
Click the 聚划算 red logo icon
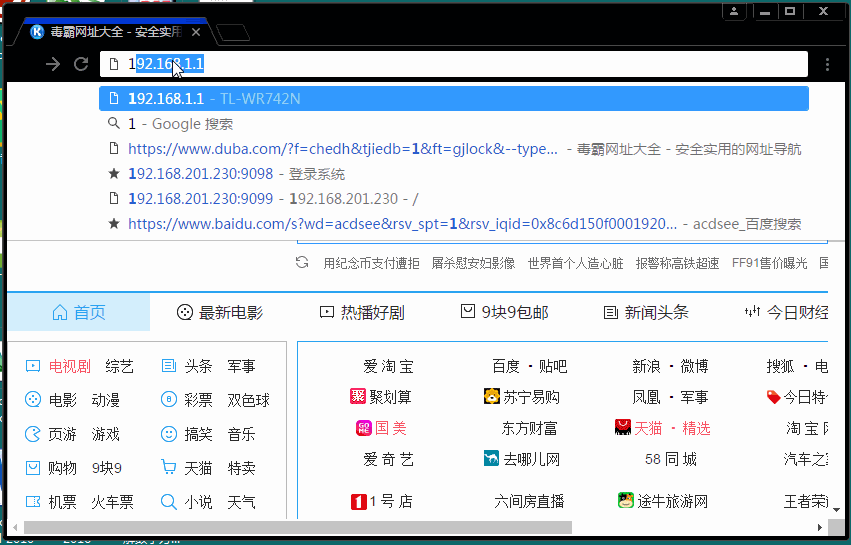coord(358,396)
